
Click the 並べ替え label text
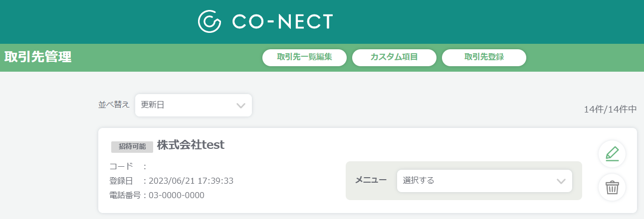coord(114,105)
